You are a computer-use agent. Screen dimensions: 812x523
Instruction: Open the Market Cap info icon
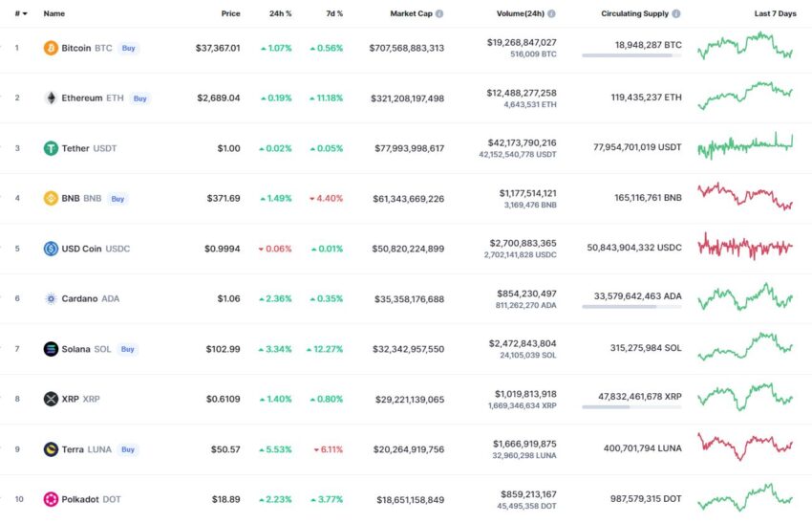coord(439,13)
